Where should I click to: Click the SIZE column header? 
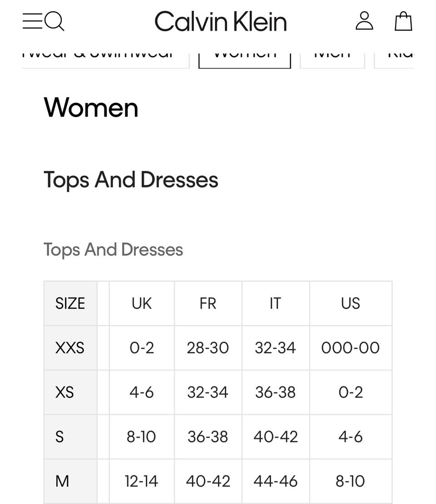click(x=70, y=303)
